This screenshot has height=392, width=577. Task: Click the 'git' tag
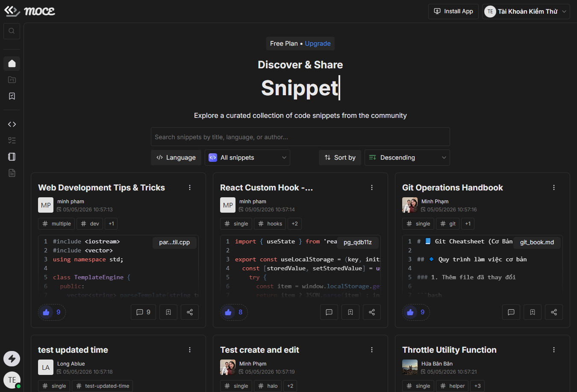click(448, 224)
